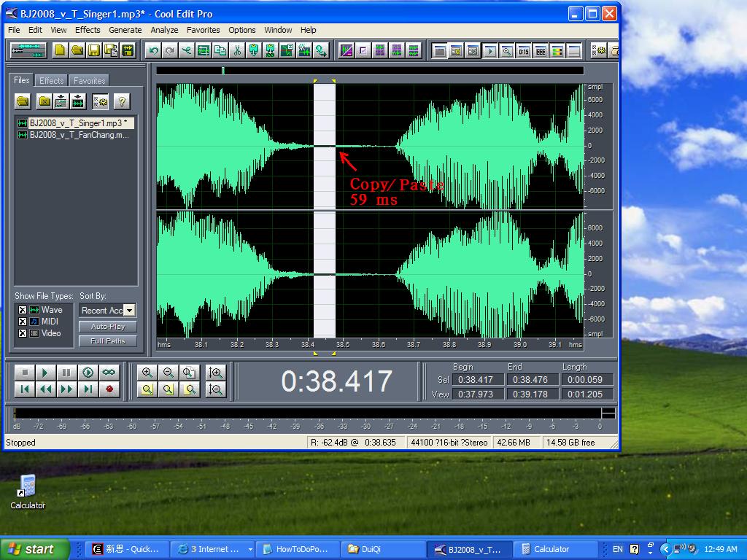This screenshot has height=560, width=747.
Task: Select BJ2008_v_T_FanChang file in list
Action: [x=79, y=135]
